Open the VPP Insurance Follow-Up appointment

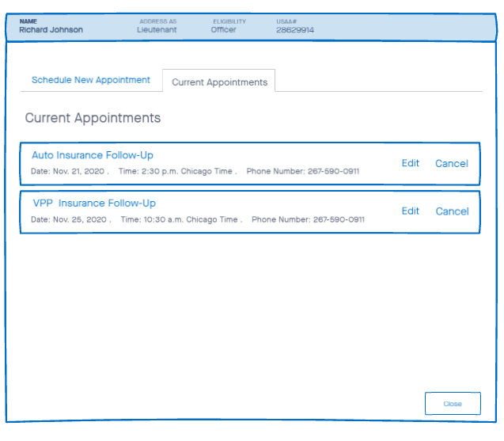[x=94, y=203]
